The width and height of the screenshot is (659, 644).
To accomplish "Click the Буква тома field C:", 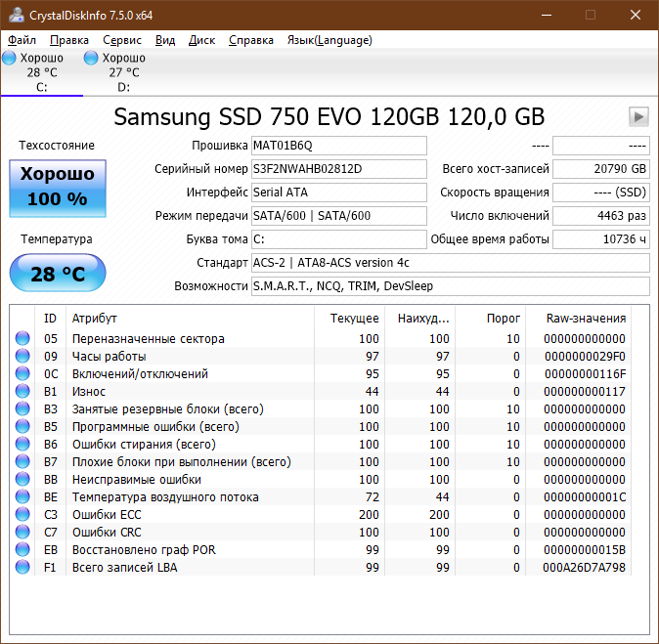I will 339,239.
